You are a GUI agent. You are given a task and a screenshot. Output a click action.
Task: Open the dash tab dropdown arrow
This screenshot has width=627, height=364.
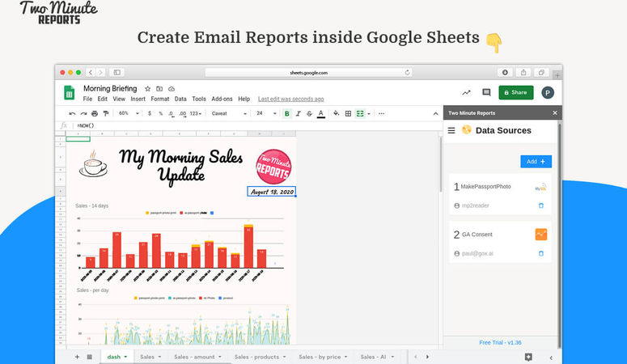(x=125, y=357)
